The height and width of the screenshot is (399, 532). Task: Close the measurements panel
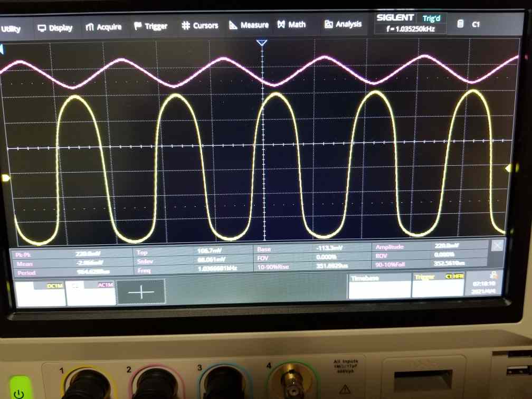click(497, 245)
